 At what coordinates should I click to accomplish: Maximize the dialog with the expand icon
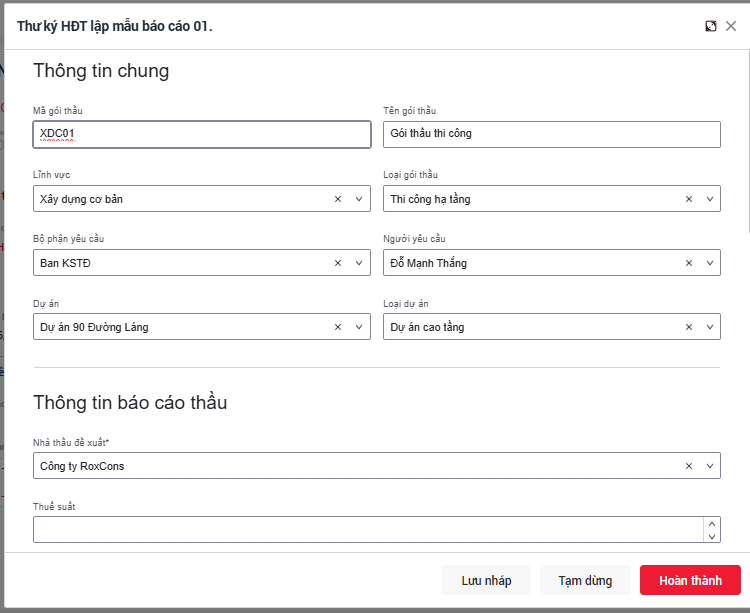(x=711, y=26)
